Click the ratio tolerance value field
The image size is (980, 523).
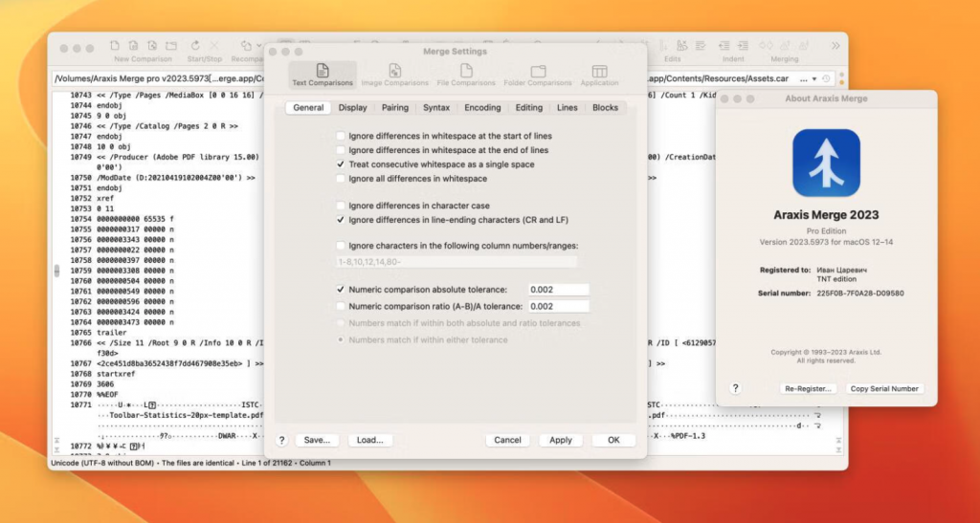559,306
